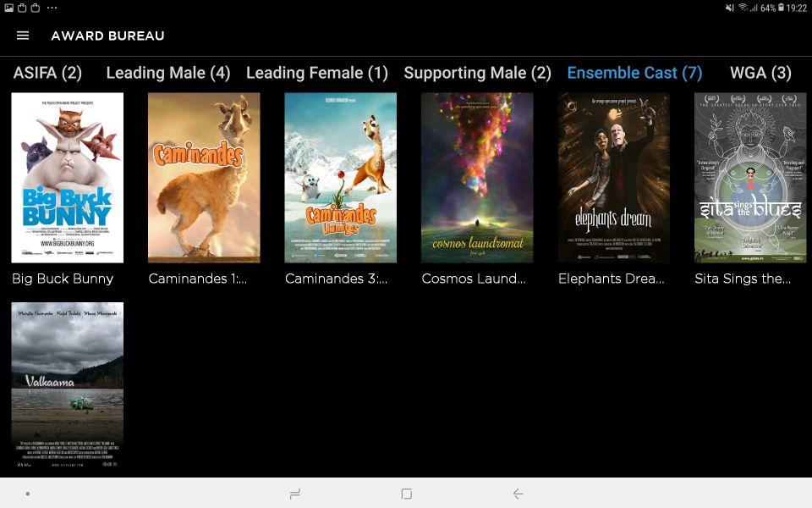
Task: Switch to the ASIFA (2) tab
Action: [x=47, y=73]
